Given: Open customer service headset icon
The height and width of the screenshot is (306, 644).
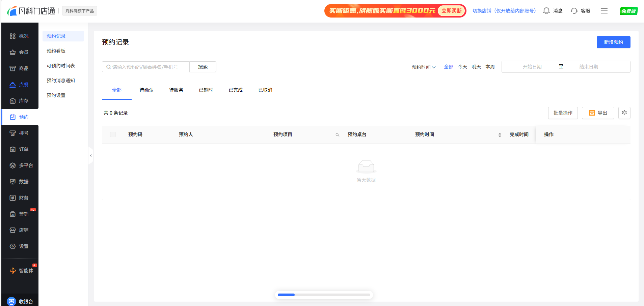Looking at the screenshot, I should [x=574, y=11].
